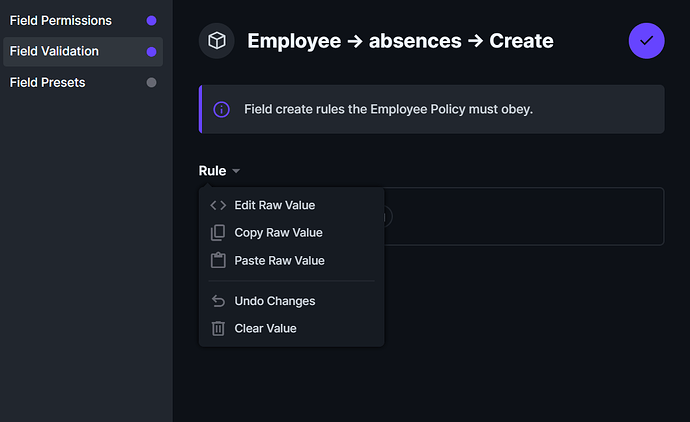The height and width of the screenshot is (422, 690).
Task: Click the copy icon beside Copy Raw Value
Action: 218,233
